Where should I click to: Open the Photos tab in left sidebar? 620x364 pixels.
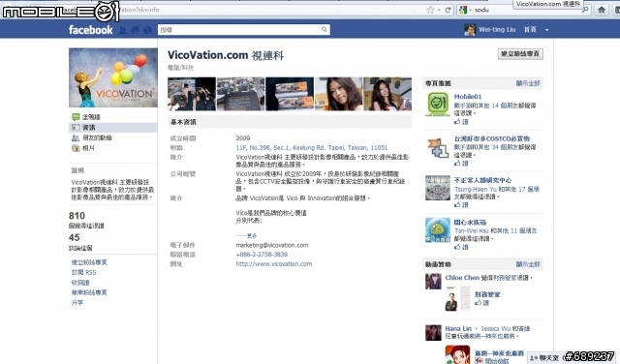point(88,148)
